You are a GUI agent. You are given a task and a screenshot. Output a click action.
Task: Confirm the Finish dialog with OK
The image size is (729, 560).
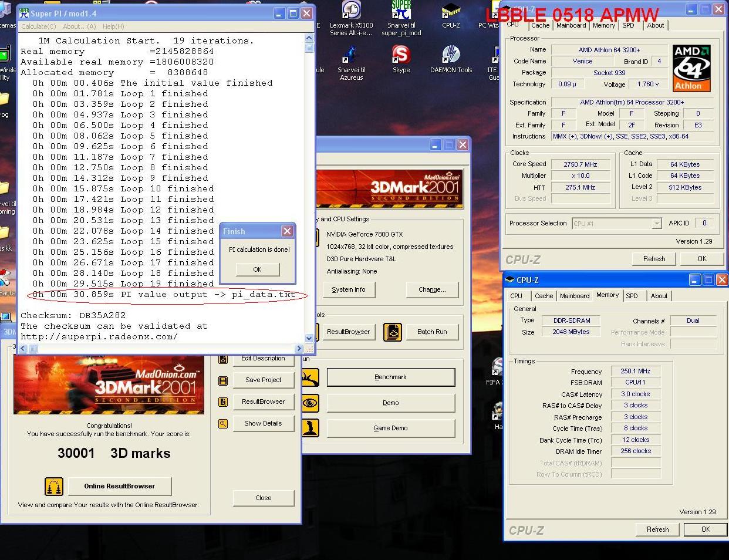click(x=258, y=269)
